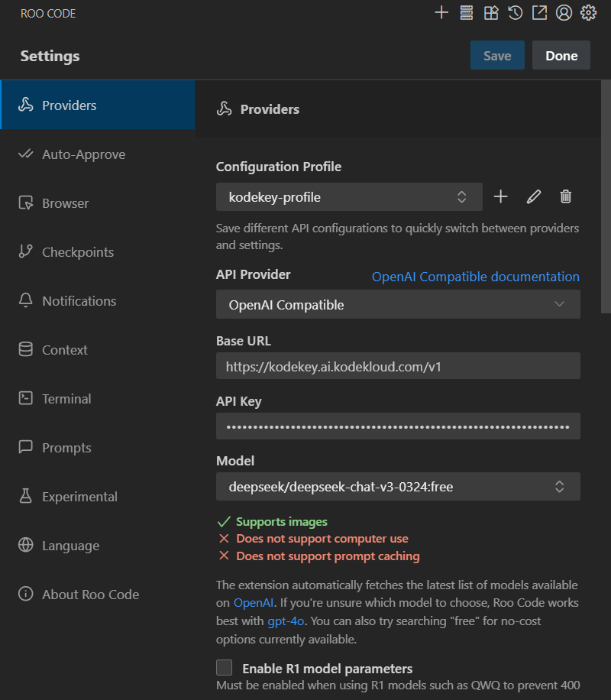Rename profile with the pencil icon
This screenshot has height=700, width=611.
pyautogui.click(x=534, y=197)
